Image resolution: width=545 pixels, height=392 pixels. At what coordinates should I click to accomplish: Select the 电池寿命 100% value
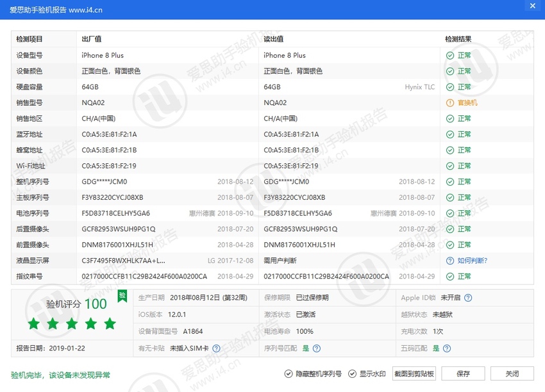305,331
